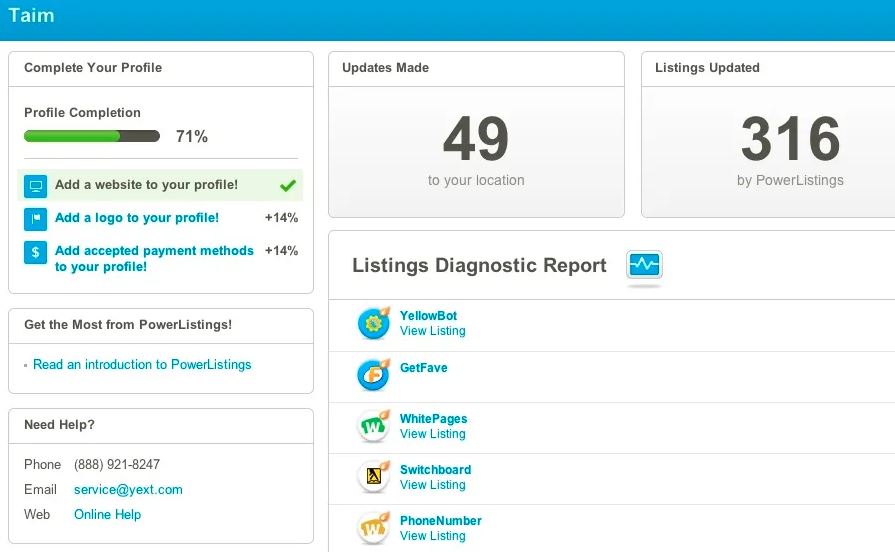Open the PhoneNumber name link
895x552 pixels.
[x=441, y=521]
